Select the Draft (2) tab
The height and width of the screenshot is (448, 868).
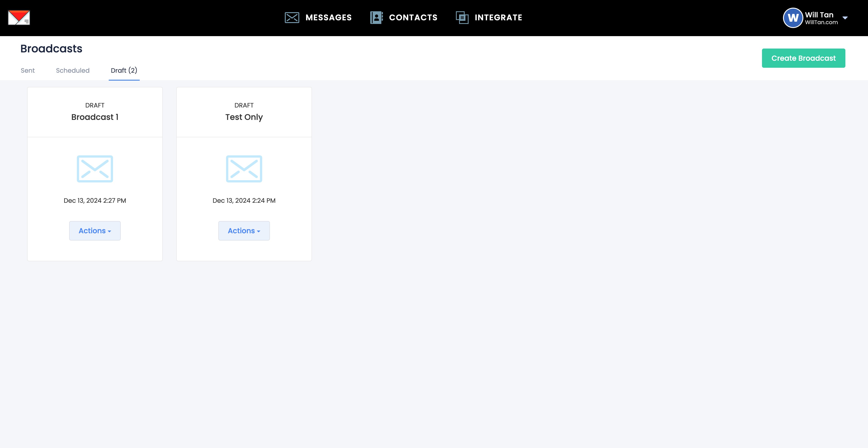(x=124, y=70)
